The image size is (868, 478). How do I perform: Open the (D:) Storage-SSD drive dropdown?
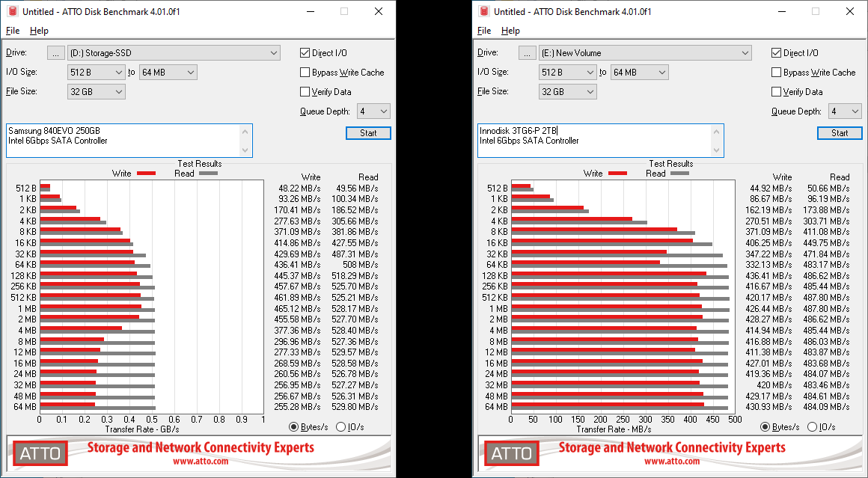[x=174, y=53]
